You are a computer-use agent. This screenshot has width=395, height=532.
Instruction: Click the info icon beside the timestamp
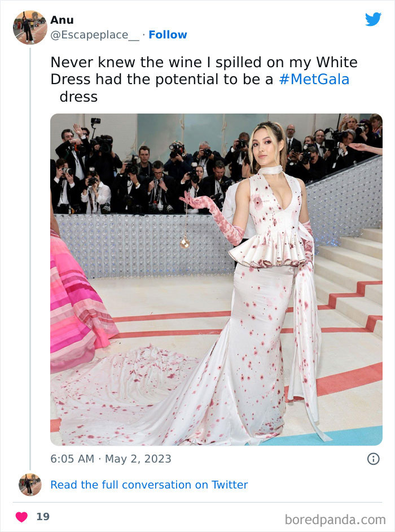click(375, 459)
